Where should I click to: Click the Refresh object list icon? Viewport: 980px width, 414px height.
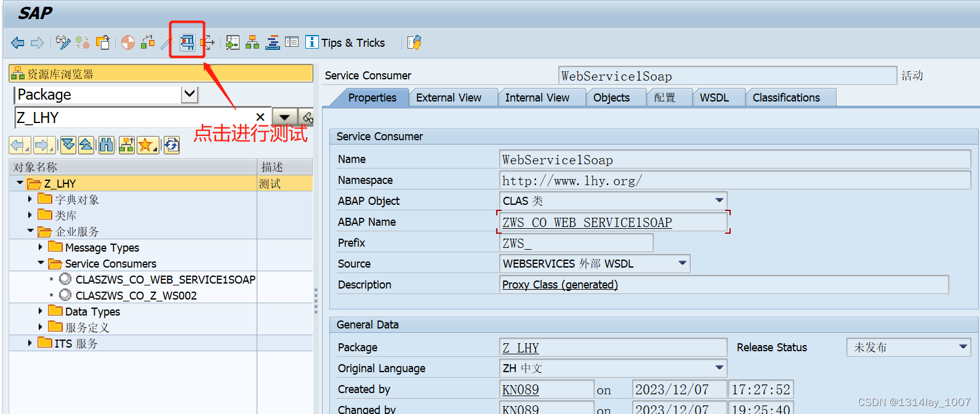pos(172,145)
